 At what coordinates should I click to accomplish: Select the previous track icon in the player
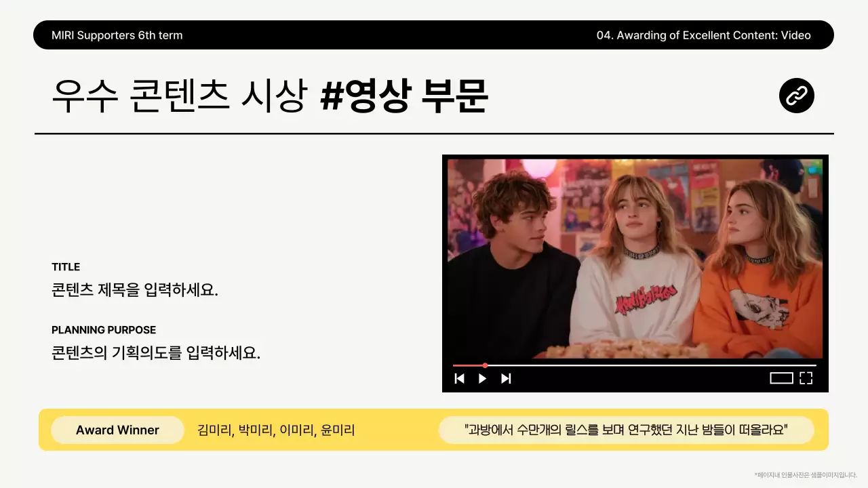[x=460, y=378]
